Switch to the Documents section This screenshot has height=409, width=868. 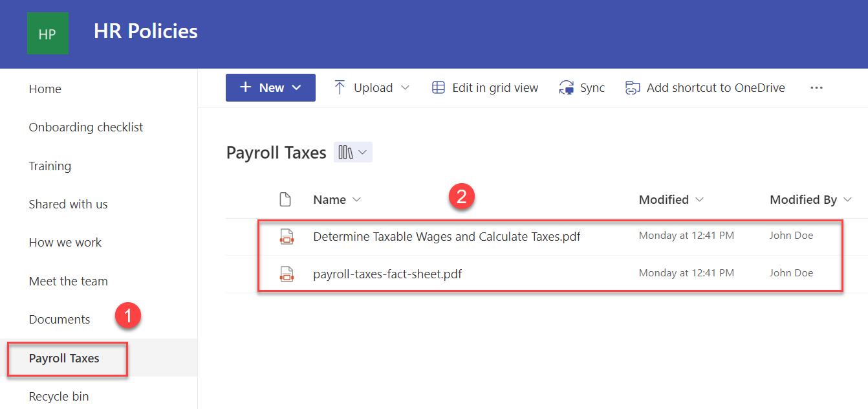pos(60,318)
